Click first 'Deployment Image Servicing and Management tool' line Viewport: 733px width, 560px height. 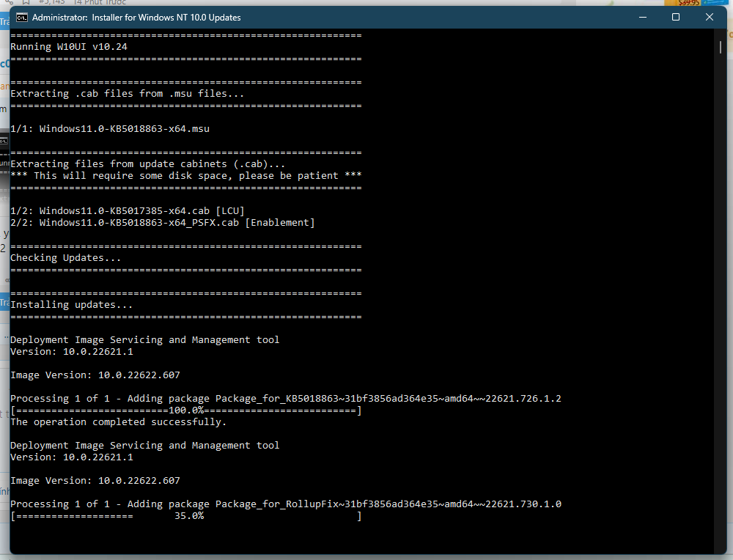(x=145, y=340)
